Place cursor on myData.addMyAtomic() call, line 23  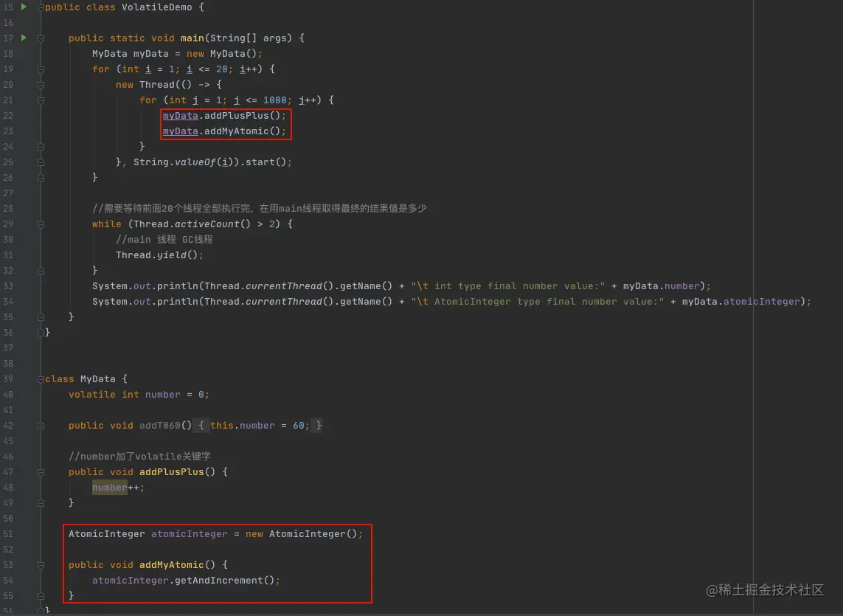[224, 131]
